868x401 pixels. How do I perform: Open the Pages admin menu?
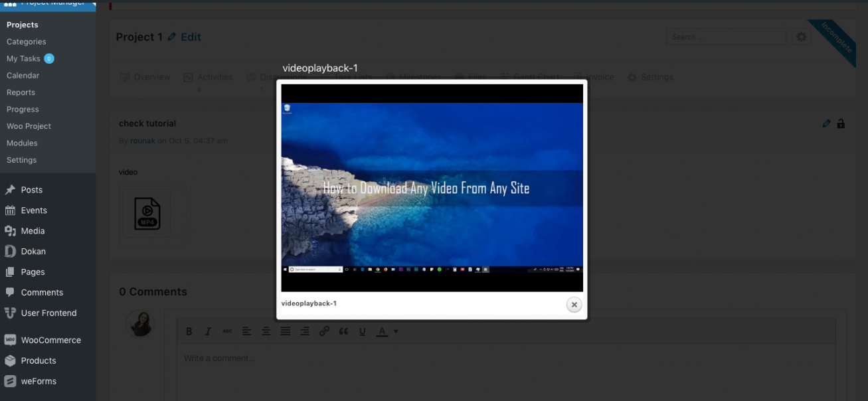pos(33,272)
